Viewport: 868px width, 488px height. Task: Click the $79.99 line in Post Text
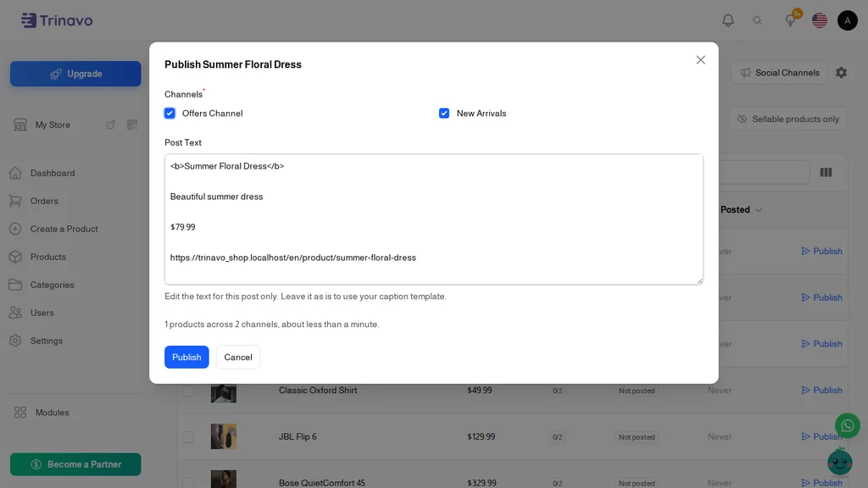point(183,227)
